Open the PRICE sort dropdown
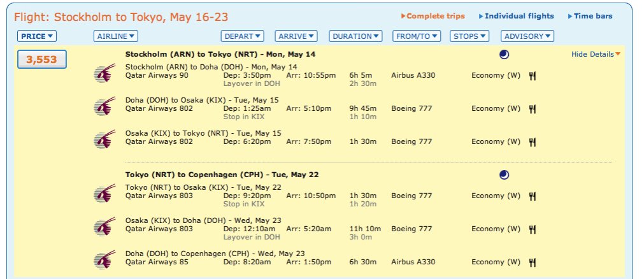The image size is (644, 279). 38,36
